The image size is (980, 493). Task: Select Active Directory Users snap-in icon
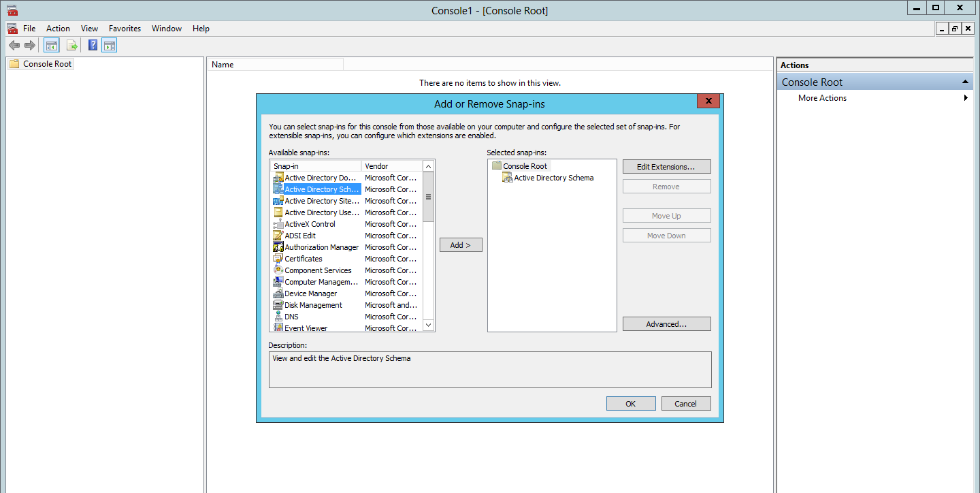coord(278,212)
